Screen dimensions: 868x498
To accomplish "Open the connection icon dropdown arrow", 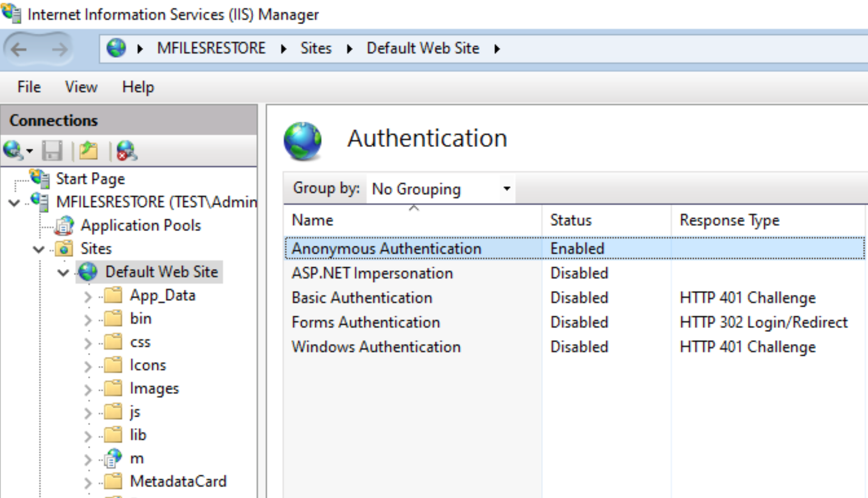I will click(30, 151).
